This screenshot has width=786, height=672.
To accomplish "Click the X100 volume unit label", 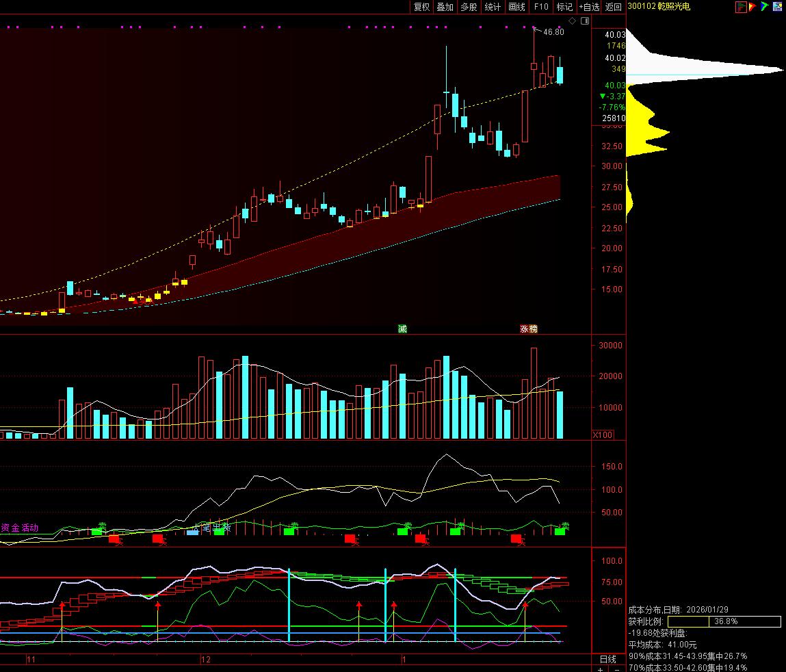I will [x=603, y=435].
